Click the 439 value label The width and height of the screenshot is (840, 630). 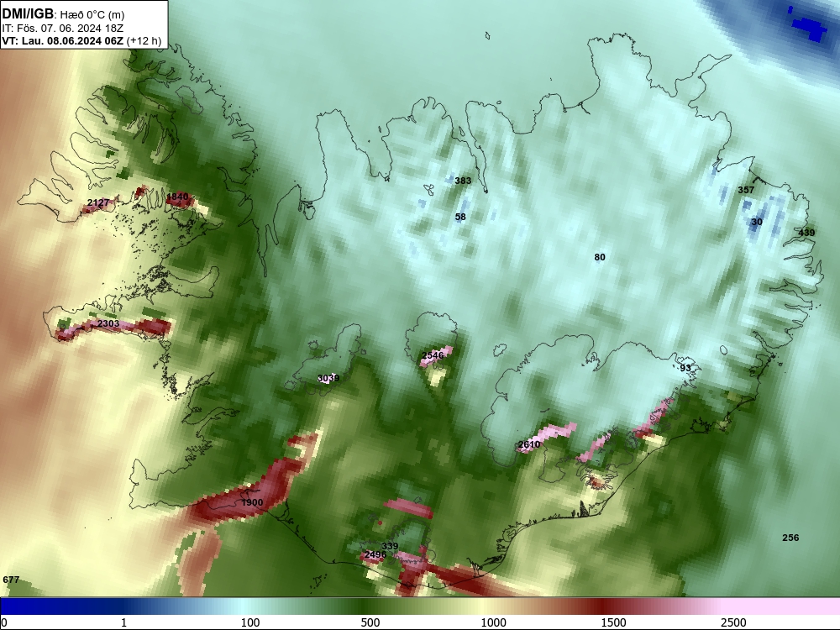806,233
